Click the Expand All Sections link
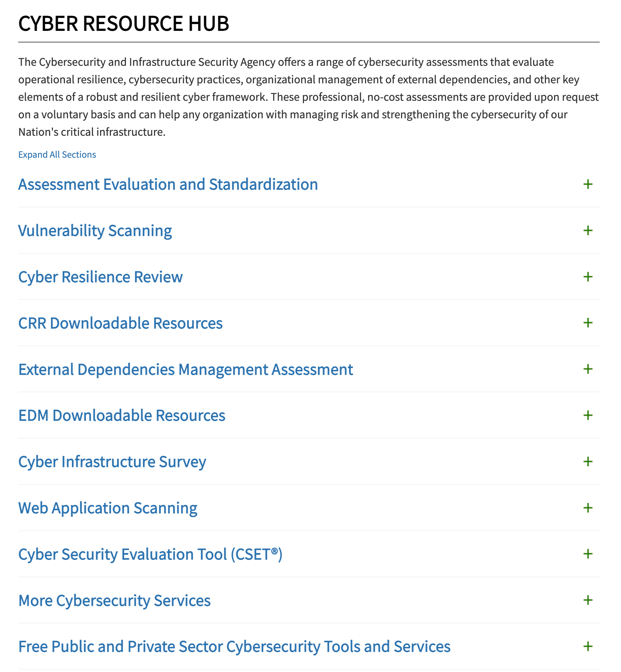Image resolution: width=621 pixels, height=672 pixels. coord(57,154)
